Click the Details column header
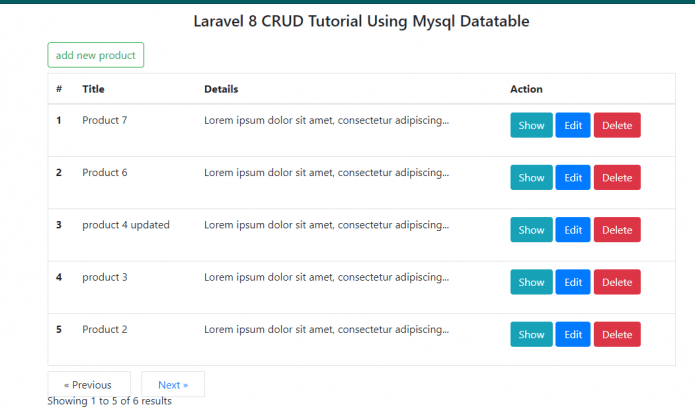 221,89
